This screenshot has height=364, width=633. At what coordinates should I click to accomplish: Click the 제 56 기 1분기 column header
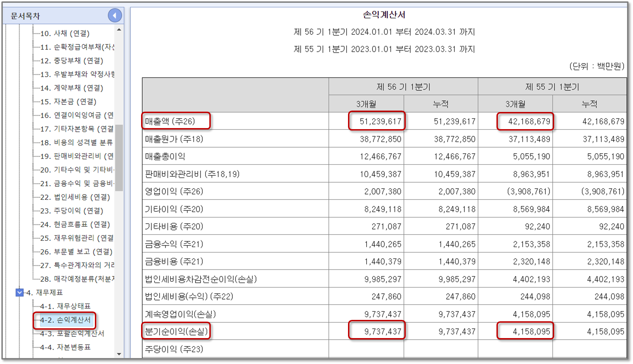coord(403,87)
